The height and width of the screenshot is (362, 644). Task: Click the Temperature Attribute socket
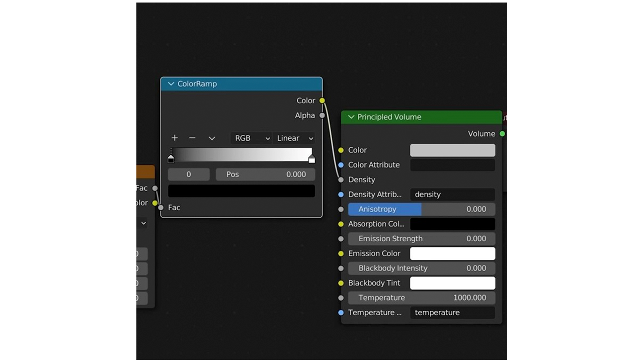click(x=341, y=313)
